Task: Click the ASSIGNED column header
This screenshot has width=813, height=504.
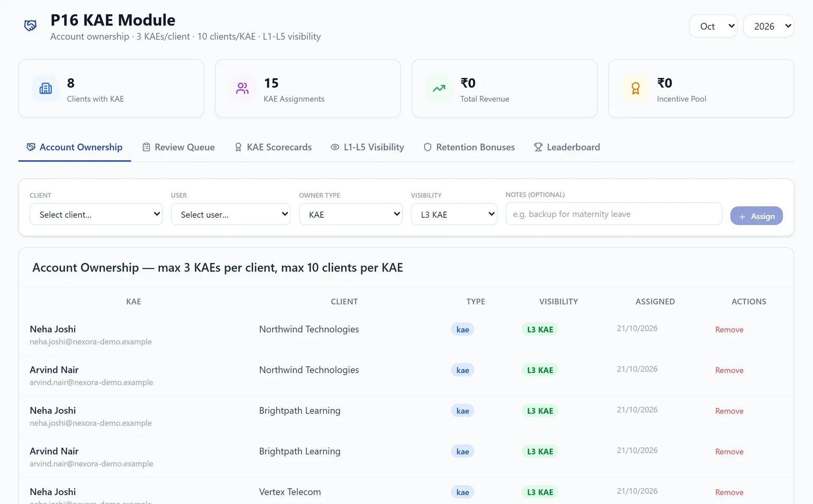Action: (655, 302)
